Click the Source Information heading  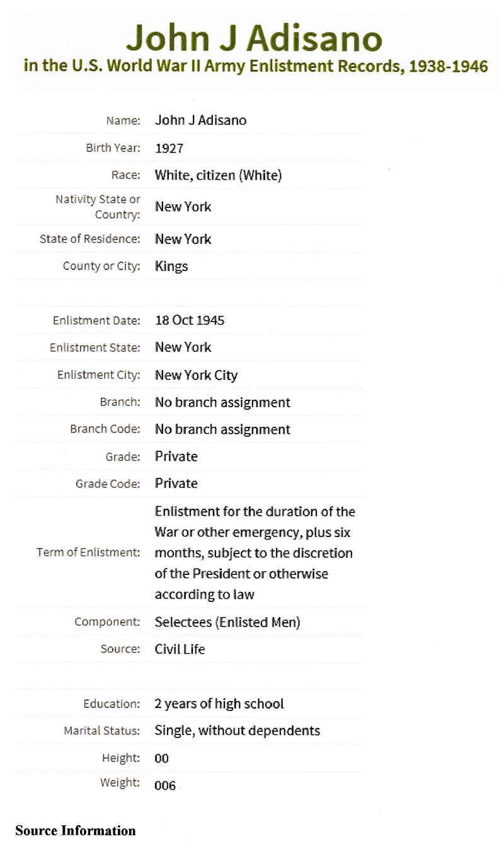coord(76,831)
